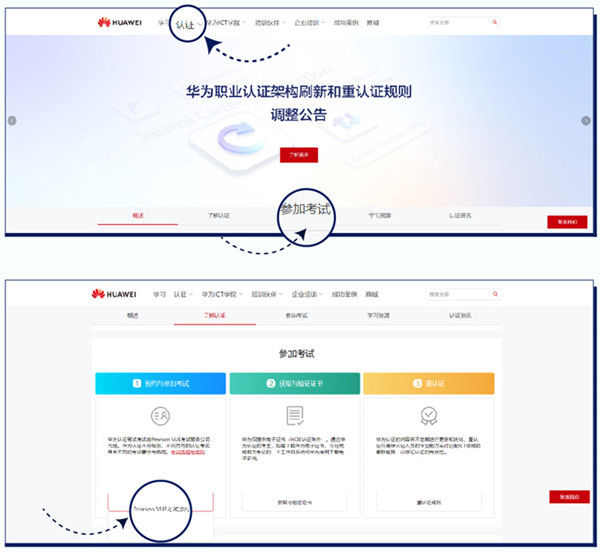Click the search magnifier icon in the top page
The image size is (600, 553).
tap(494, 23)
